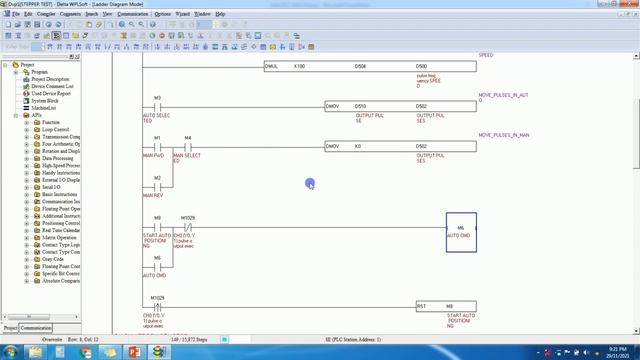
Task: Click the compile code icon with orange block
Action: (124, 36)
